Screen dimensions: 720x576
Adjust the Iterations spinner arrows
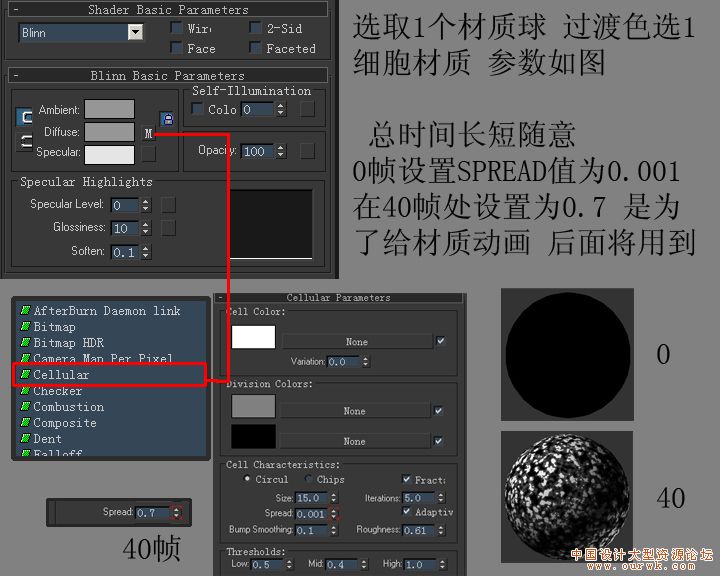click(441, 497)
